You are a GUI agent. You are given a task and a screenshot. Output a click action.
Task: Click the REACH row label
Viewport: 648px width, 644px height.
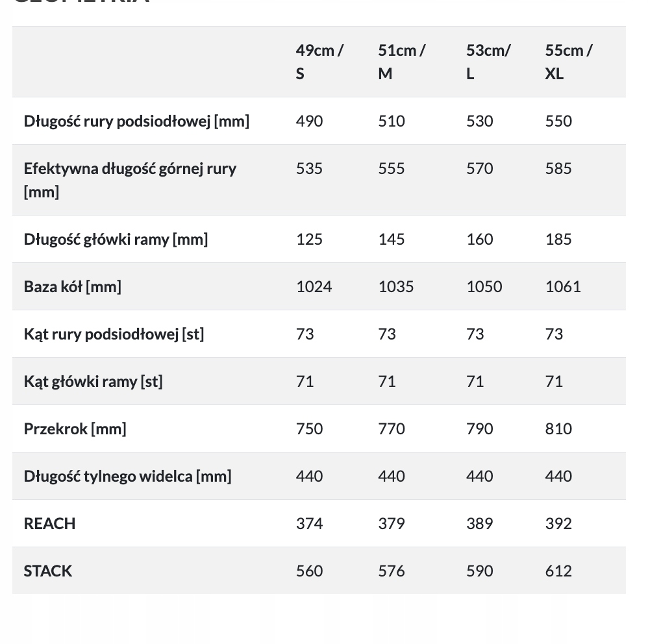(x=49, y=524)
